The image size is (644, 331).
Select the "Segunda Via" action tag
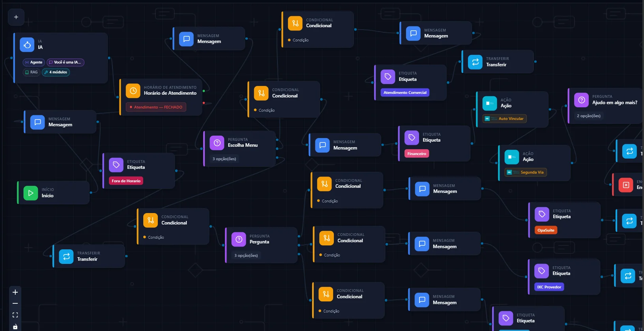[526, 172]
